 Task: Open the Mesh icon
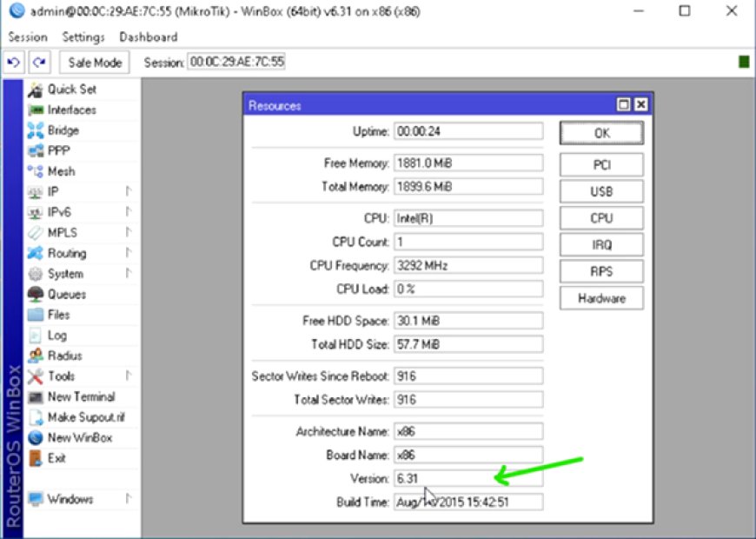[x=36, y=171]
